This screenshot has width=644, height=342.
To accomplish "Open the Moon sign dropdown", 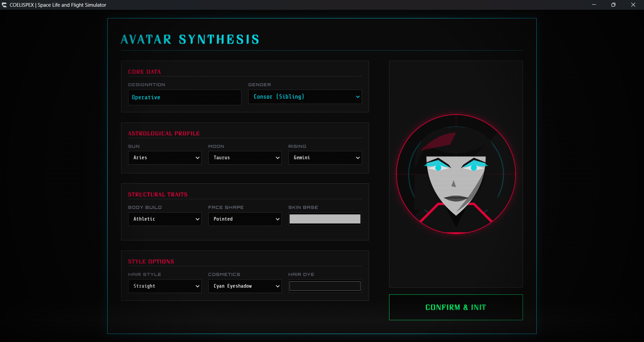I will click(x=245, y=158).
